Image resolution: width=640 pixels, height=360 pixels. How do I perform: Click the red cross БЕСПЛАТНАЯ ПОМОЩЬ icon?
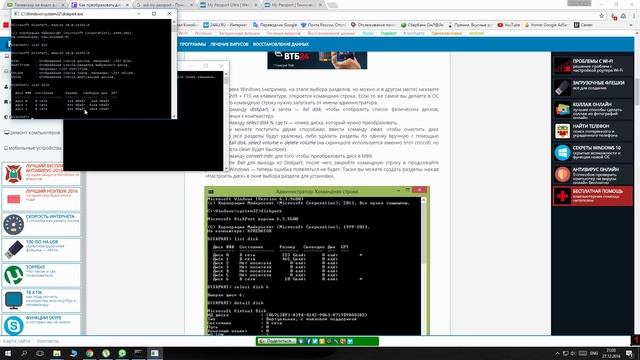pos(562,196)
